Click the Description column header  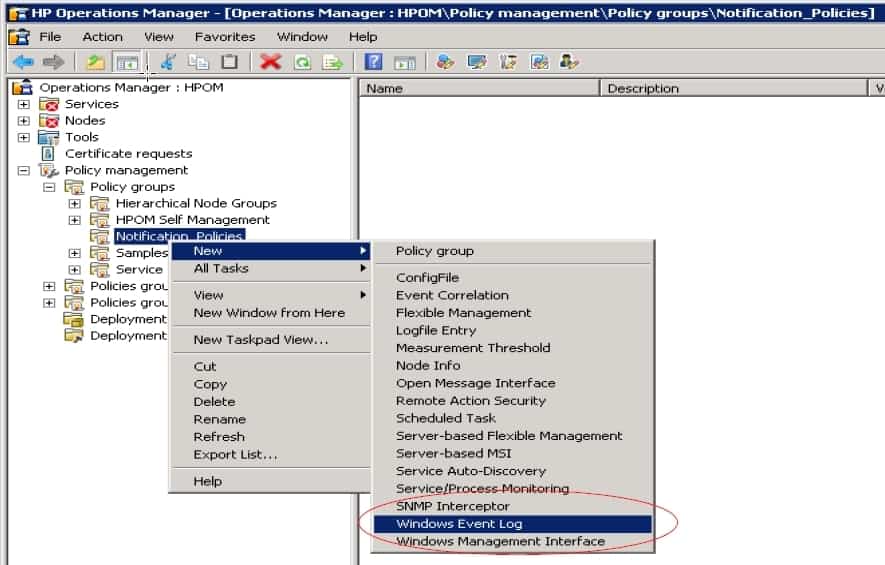[733, 89]
